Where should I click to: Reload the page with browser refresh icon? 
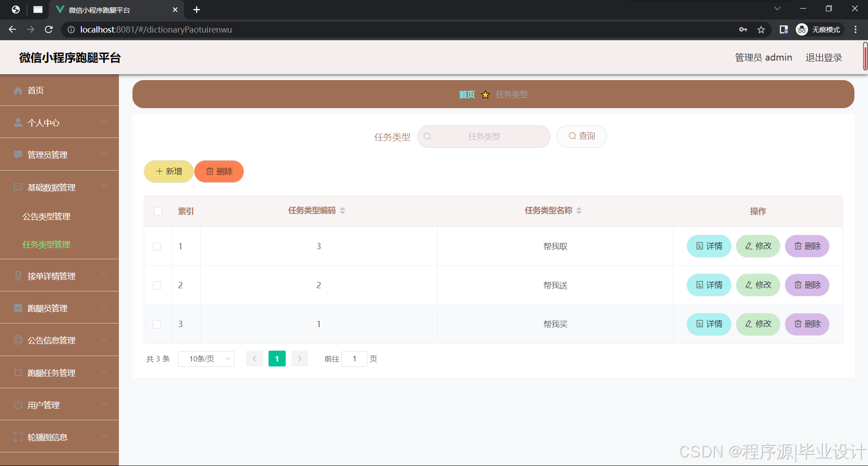tap(49, 29)
